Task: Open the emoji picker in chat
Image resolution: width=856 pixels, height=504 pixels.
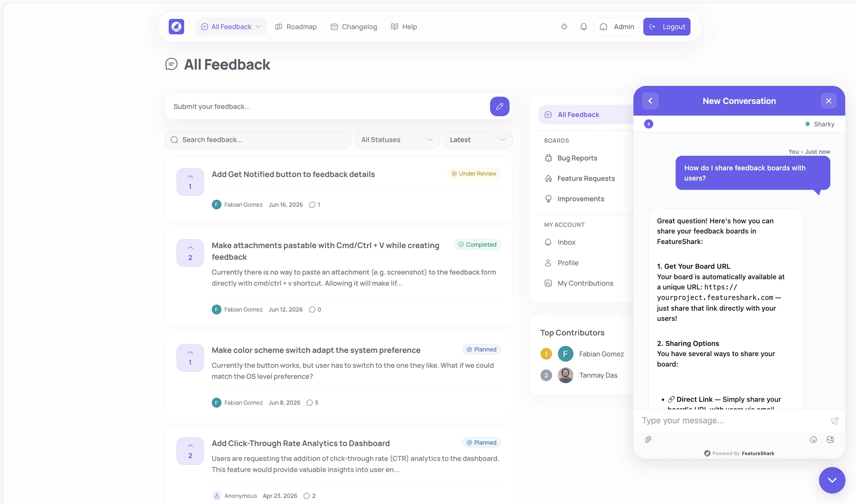Action: (x=813, y=439)
